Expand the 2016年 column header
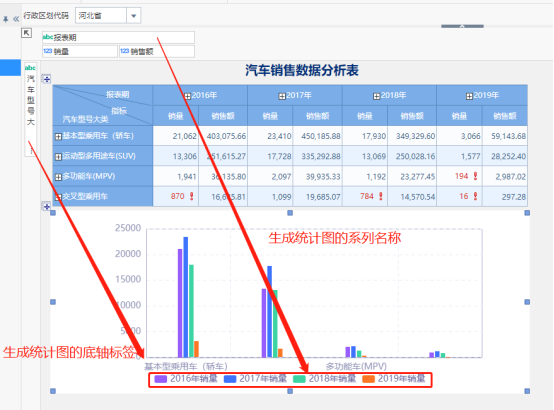 187,96
